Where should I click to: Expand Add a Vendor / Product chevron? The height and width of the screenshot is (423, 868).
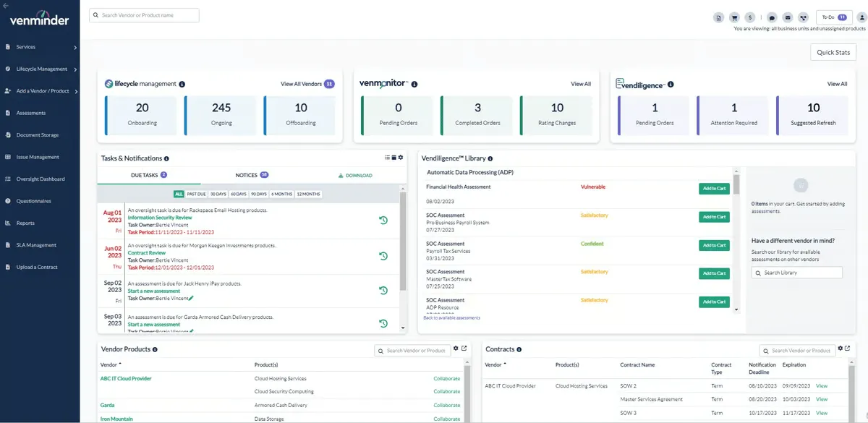click(x=75, y=91)
